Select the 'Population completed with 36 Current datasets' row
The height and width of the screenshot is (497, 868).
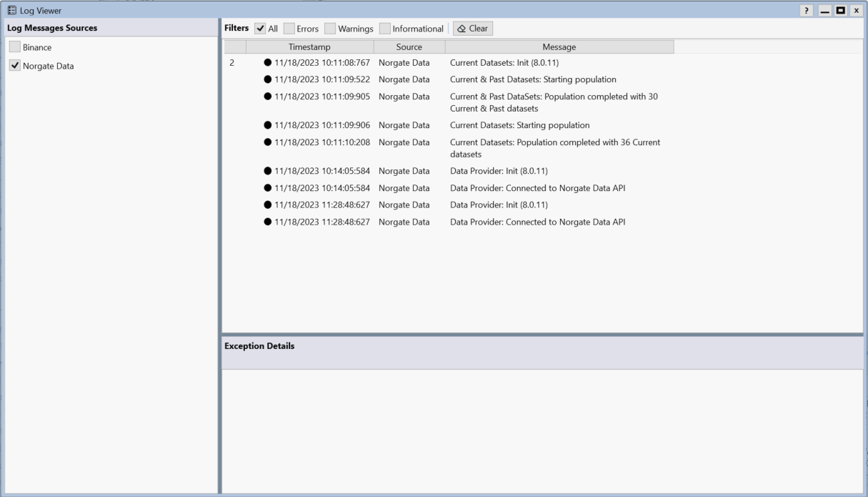[554, 148]
